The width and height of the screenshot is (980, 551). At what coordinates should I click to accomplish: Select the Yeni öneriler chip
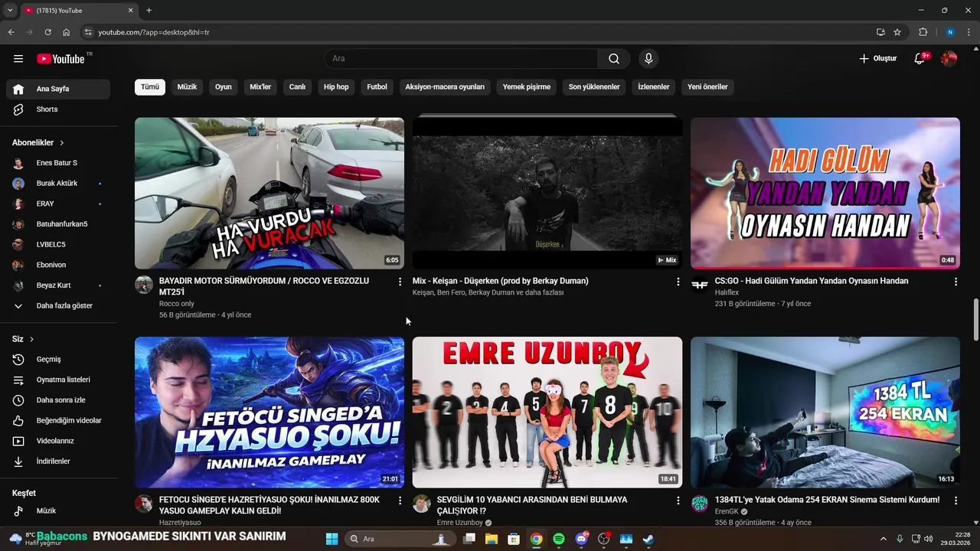tap(707, 87)
